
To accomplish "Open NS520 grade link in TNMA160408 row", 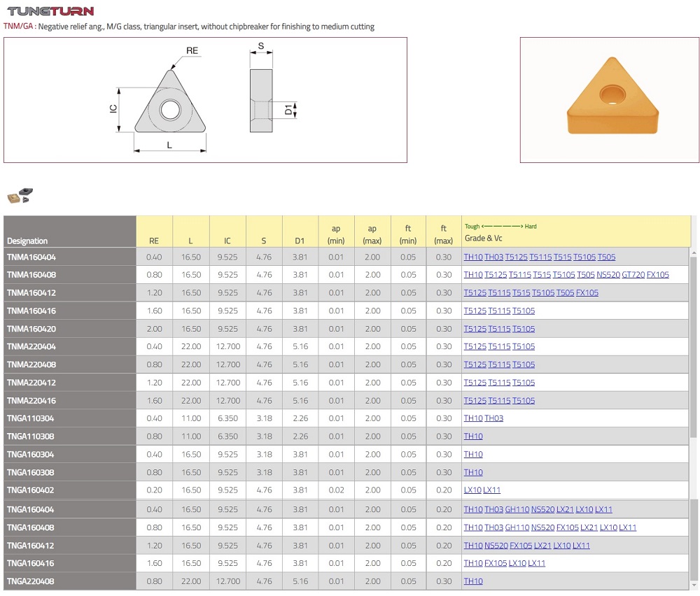I will [608, 275].
